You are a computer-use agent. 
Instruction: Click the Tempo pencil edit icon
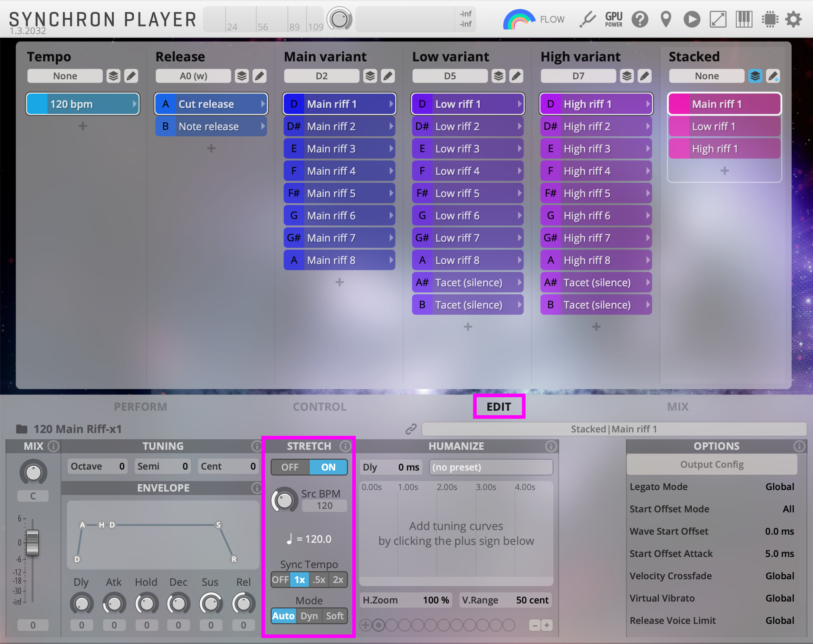tap(131, 76)
